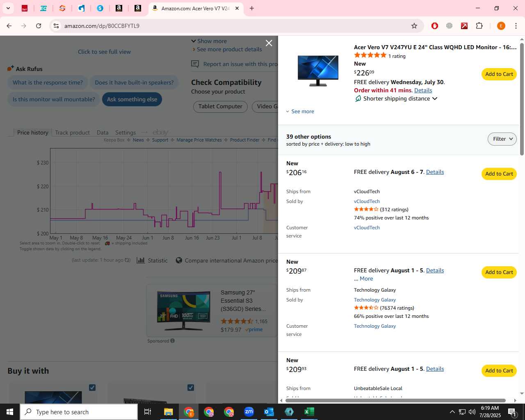Open Manage Price Watches link

tap(199, 140)
